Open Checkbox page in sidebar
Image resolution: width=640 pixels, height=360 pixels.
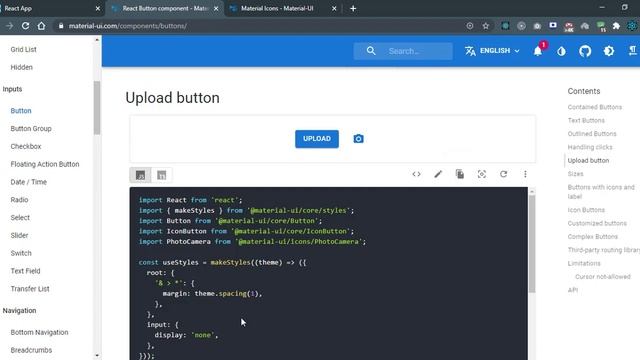pos(26,146)
